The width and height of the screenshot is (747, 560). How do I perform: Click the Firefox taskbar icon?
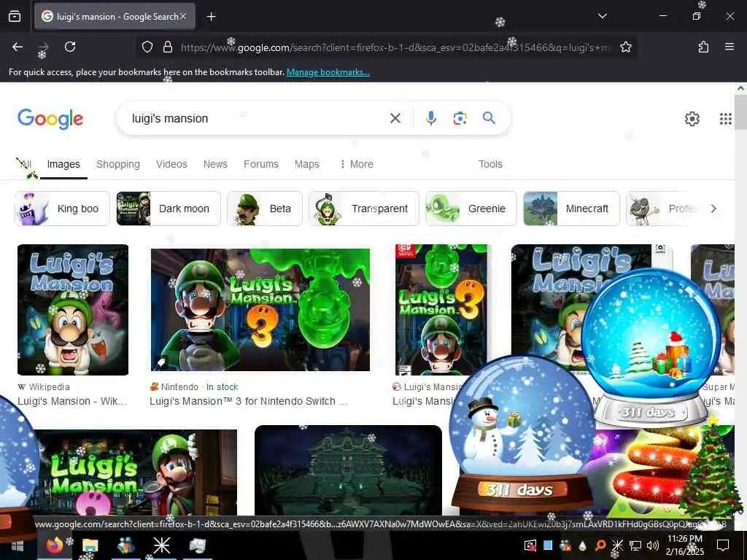[x=54, y=545]
